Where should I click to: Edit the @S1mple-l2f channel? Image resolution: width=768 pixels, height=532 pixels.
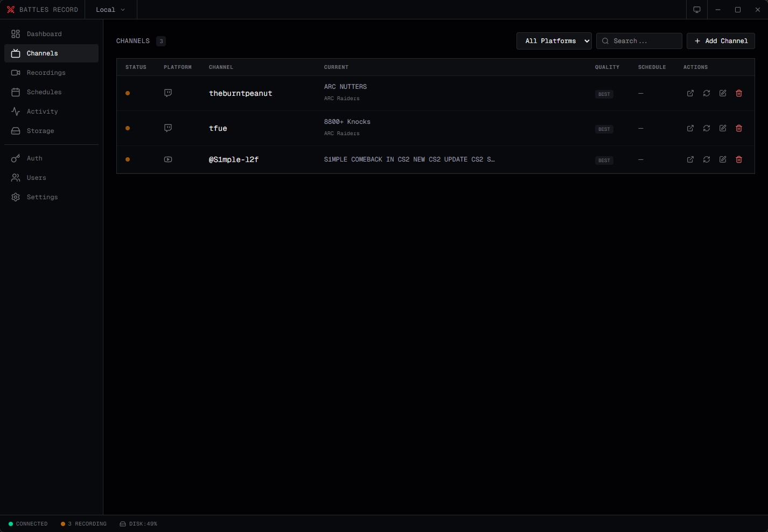(x=722, y=159)
